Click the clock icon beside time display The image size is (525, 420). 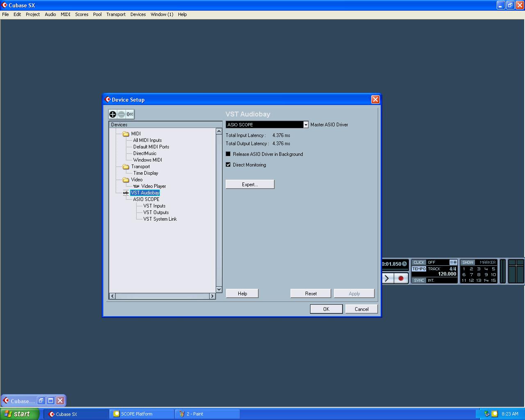(404, 264)
